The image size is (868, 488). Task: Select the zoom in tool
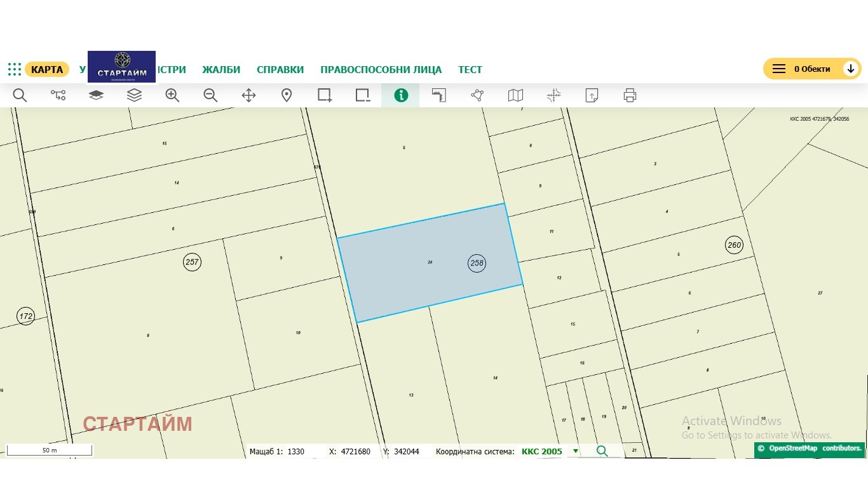point(172,95)
